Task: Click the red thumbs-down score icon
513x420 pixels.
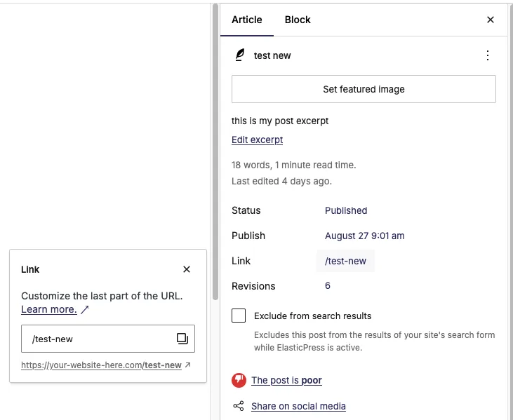Action: click(x=239, y=380)
